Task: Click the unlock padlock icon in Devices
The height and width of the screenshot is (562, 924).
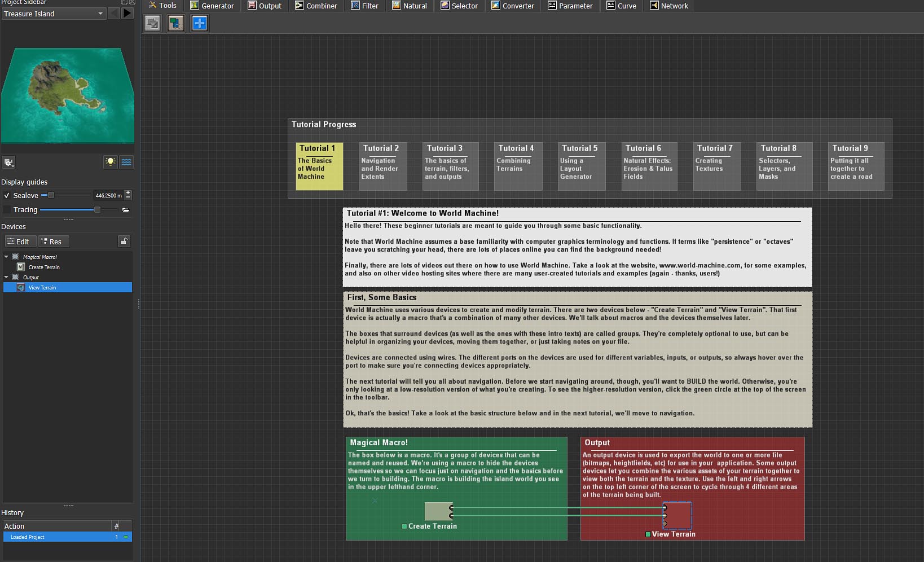Action: [124, 242]
